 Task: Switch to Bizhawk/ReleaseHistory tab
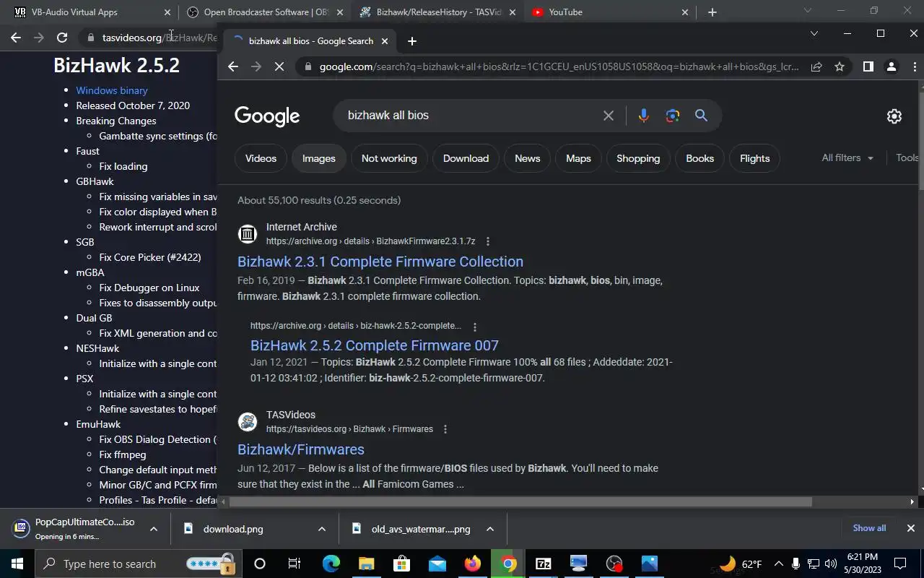[437, 12]
